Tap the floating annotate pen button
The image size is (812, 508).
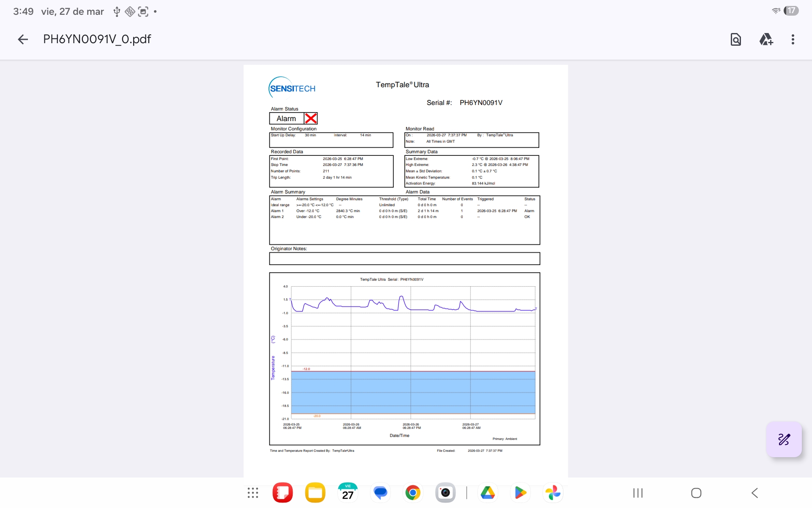point(784,439)
